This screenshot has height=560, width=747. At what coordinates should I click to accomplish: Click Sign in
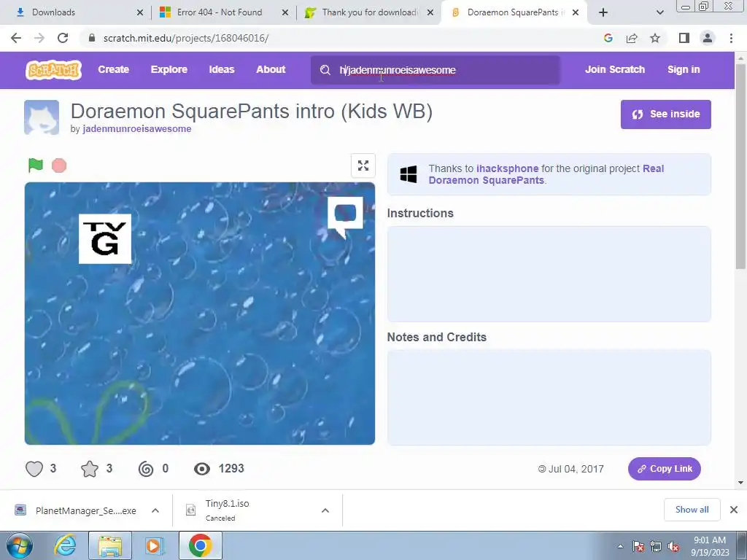pos(684,69)
